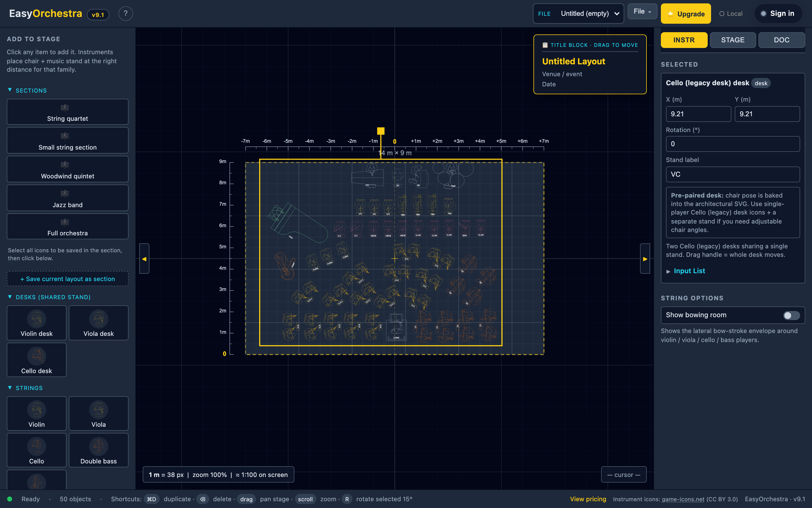The width and height of the screenshot is (812, 508).
Task: Click the Upgrade button
Action: [686, 14]
